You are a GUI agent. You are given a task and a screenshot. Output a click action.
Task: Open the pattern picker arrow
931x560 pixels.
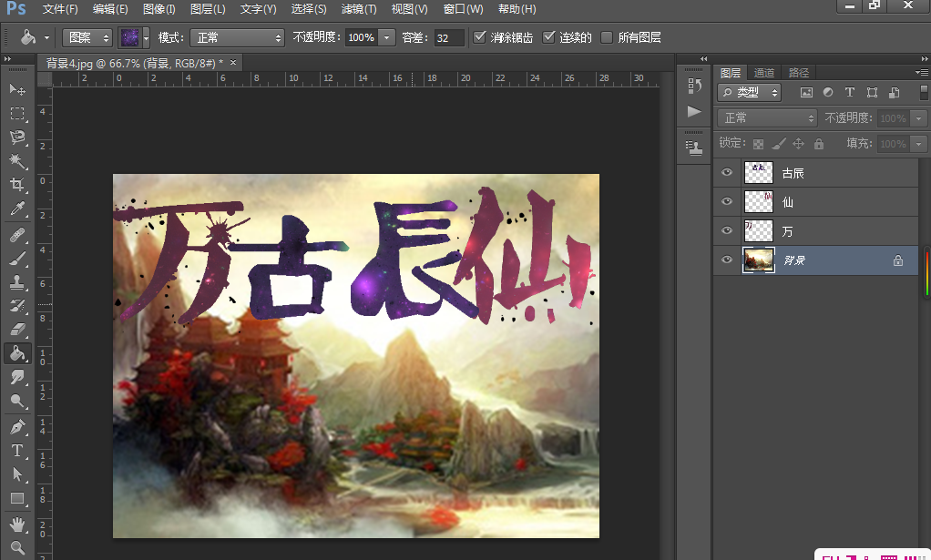click(x=146, y=38)
